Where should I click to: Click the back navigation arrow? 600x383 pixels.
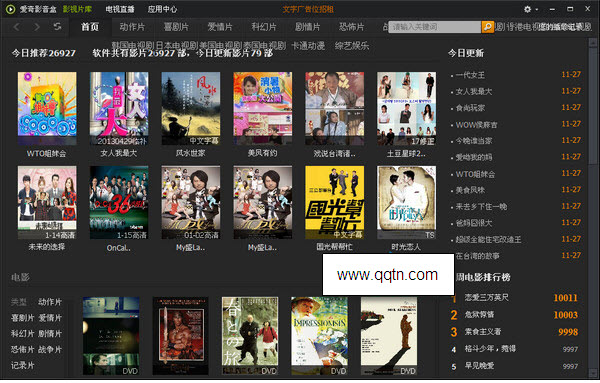[x=16, y=27]
